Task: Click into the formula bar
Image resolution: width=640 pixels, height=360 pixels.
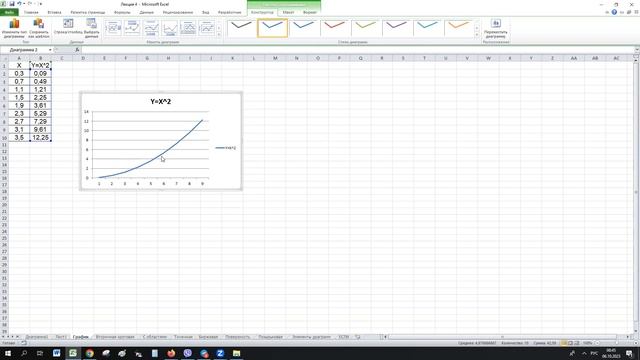Action: (x=357, y=50)
